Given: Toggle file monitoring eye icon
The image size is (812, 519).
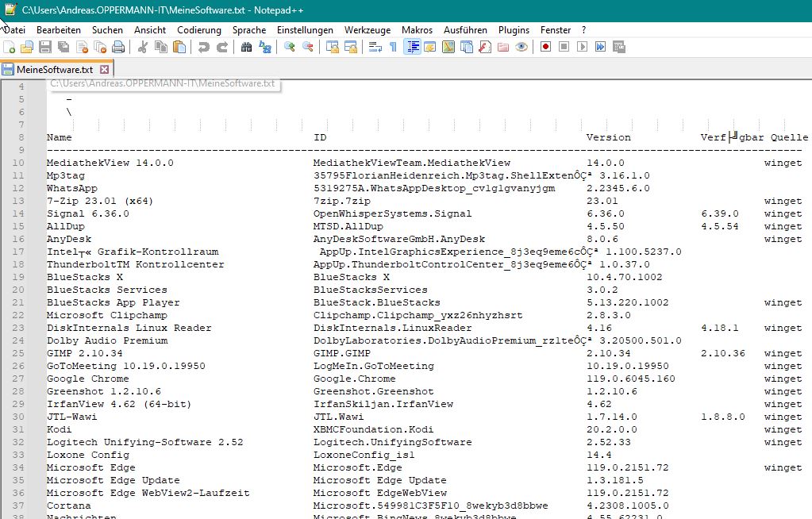Looking at the screenshot, I should click(x=521, y=47).
